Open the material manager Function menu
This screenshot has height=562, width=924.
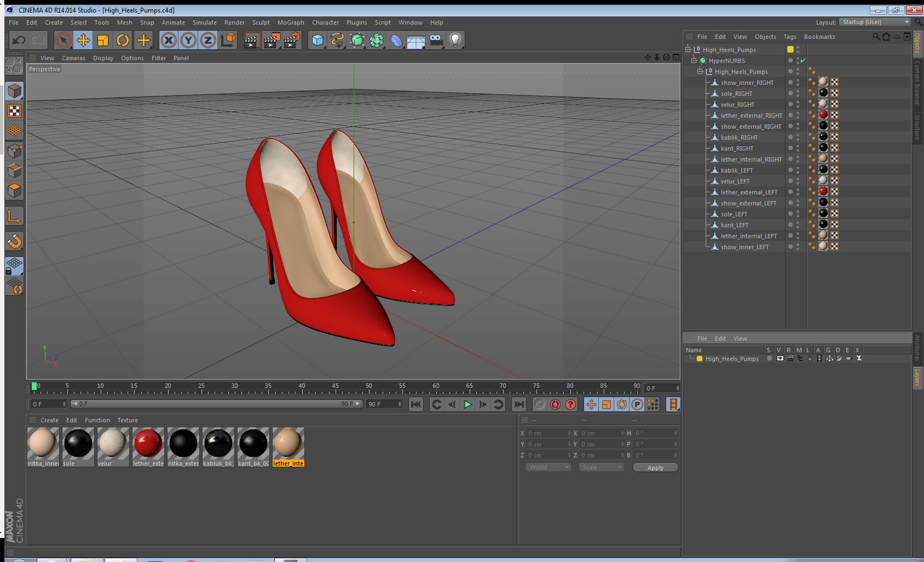pyautogui.click(x=97, y=420)
